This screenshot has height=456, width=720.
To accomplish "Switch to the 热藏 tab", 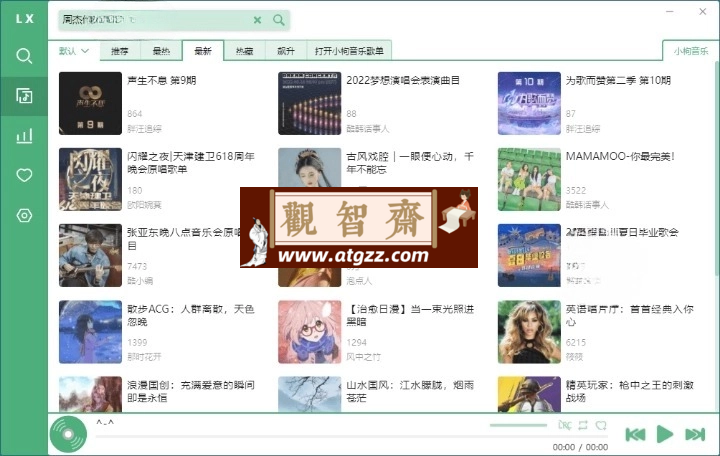I will click(244, 51).
